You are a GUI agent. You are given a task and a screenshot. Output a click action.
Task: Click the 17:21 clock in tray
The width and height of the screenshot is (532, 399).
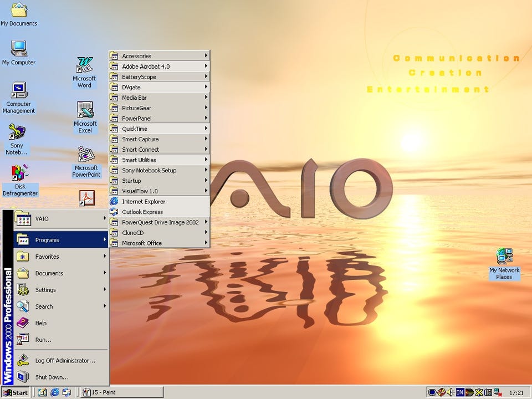click(516, 393)
